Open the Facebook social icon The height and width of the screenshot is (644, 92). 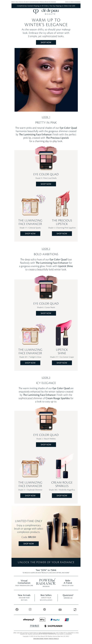pyautogui.click(x=17, y=609)
